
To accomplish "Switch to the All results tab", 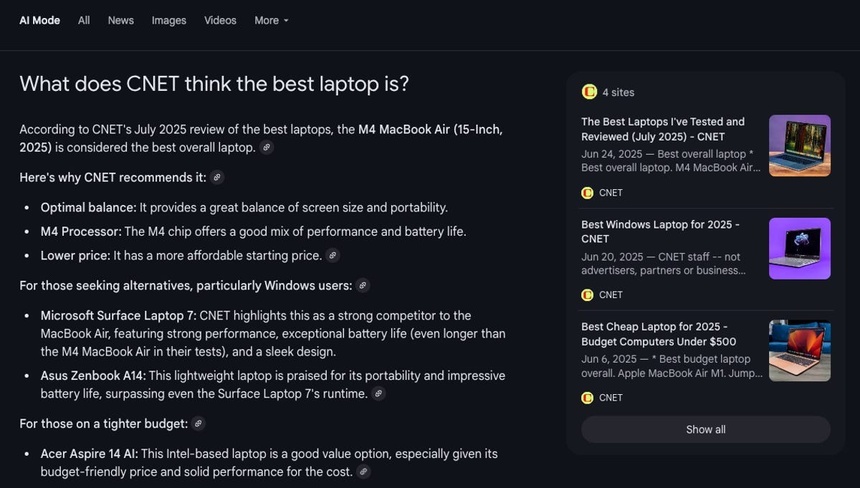I will 84,20.
